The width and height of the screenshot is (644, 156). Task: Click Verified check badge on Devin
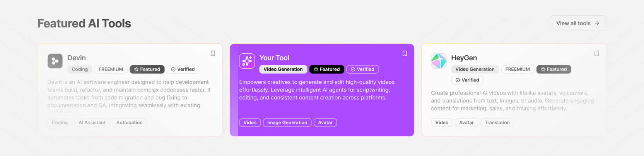tap(183, 70)
